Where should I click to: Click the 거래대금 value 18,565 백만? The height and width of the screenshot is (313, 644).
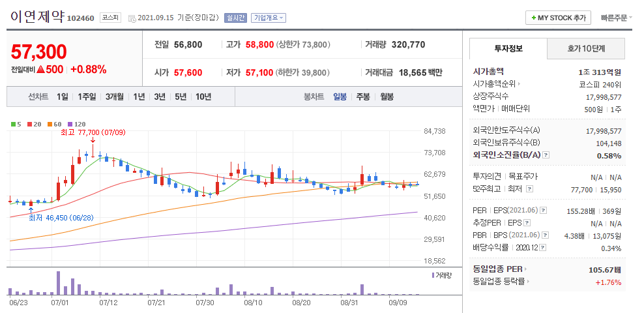(x=419, y=72)
